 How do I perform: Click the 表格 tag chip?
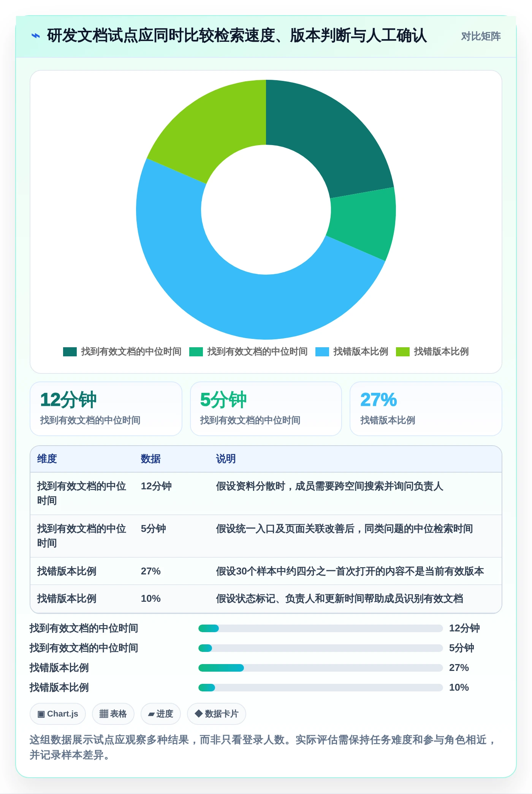tap(113, 714)
